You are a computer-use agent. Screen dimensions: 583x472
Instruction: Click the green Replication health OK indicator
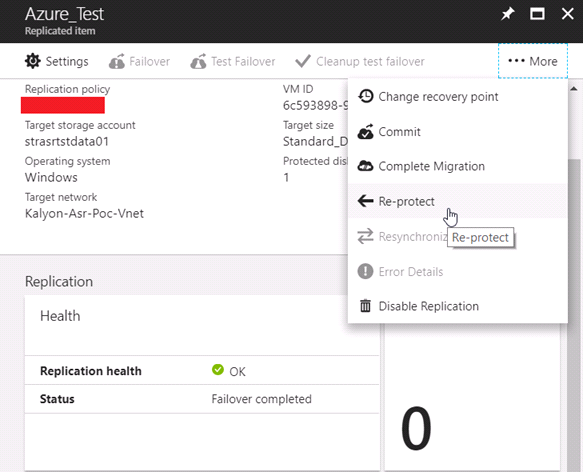(x=218, y=370)
